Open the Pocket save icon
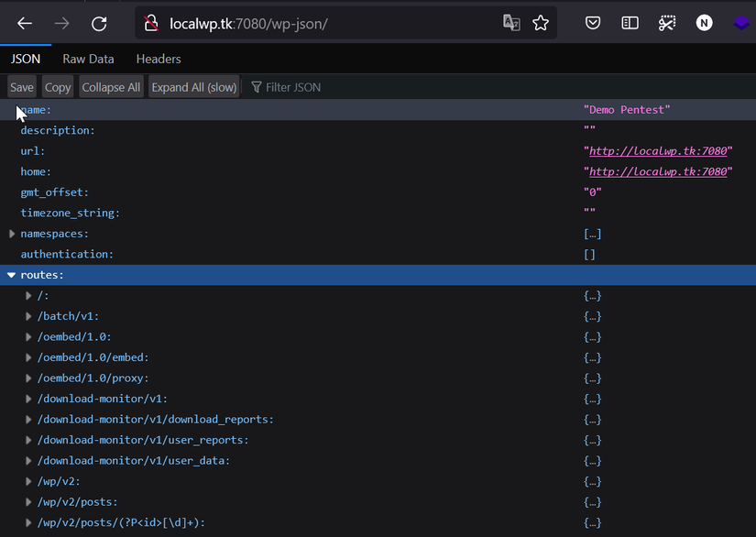 click(594, 24)
